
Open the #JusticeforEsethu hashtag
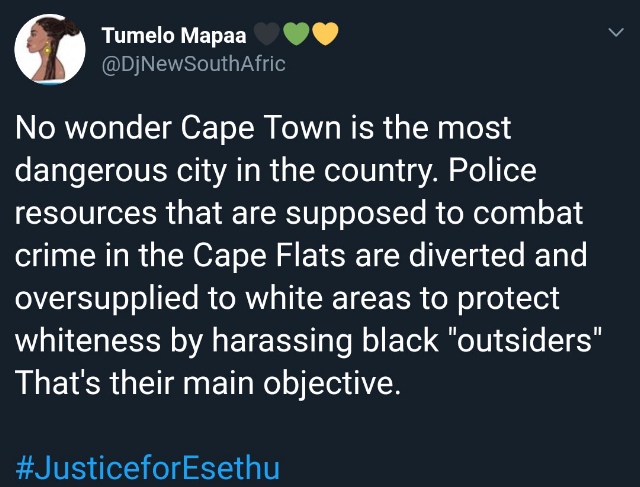147,468
